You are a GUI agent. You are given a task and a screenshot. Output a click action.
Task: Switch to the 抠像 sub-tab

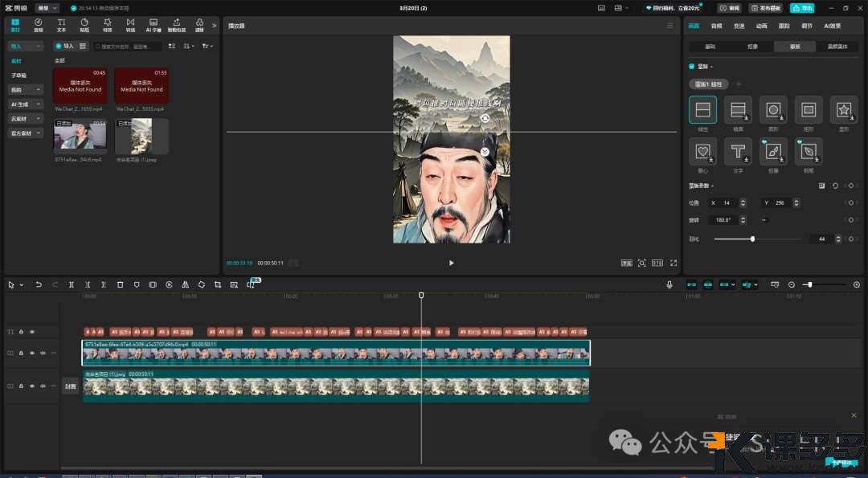pos(752,47)
